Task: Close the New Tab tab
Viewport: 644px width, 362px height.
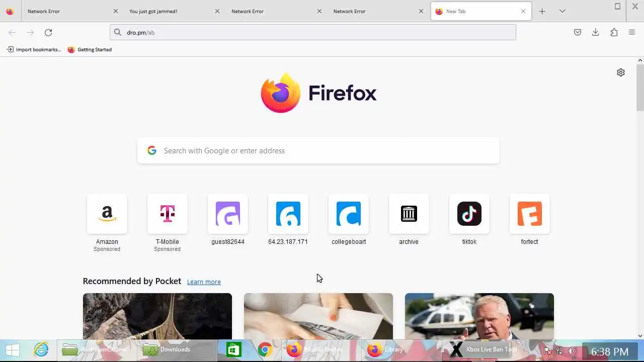Action: (523, 11)
